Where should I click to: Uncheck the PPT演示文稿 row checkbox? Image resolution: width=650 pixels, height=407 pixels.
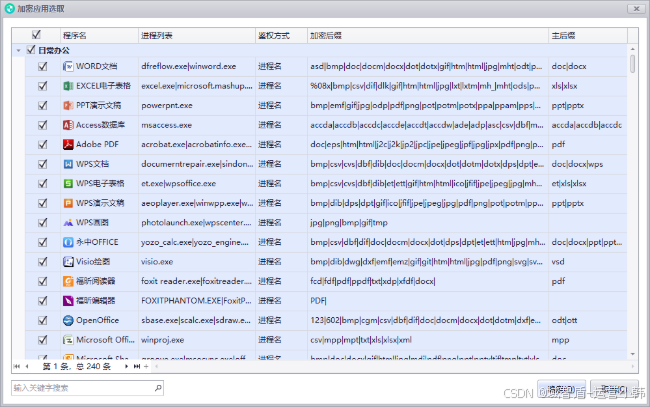point(42,105)
